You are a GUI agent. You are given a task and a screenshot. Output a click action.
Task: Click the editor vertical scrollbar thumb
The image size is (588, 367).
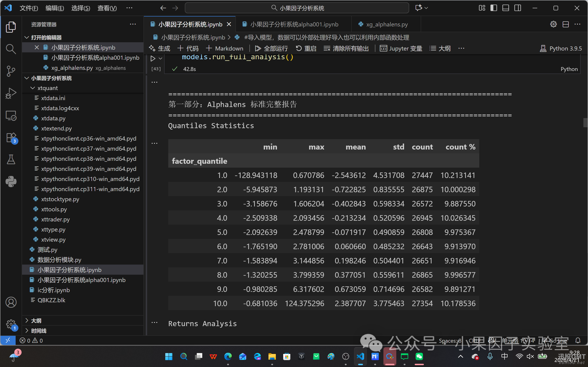click(x=585, y=123)
